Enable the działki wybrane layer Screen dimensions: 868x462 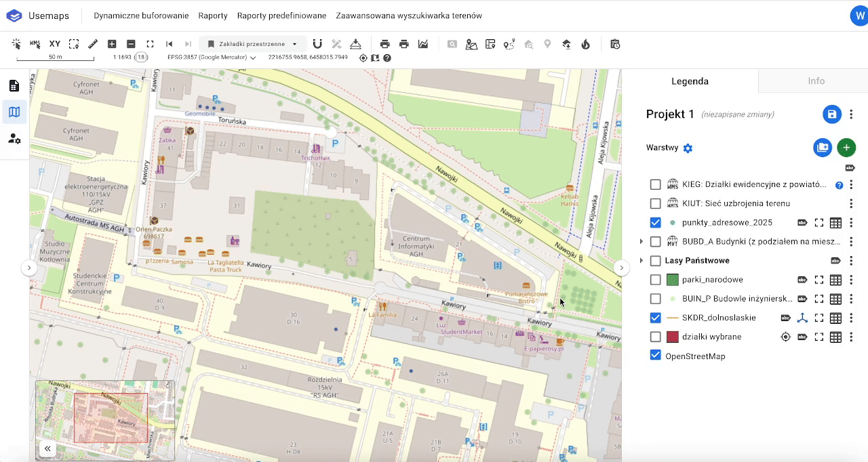tap(655, 337)
